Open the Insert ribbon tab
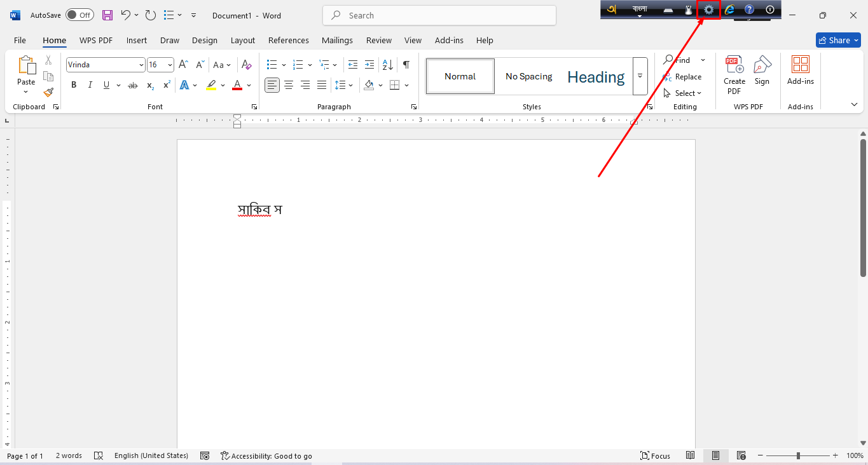 tap(137, 40)
